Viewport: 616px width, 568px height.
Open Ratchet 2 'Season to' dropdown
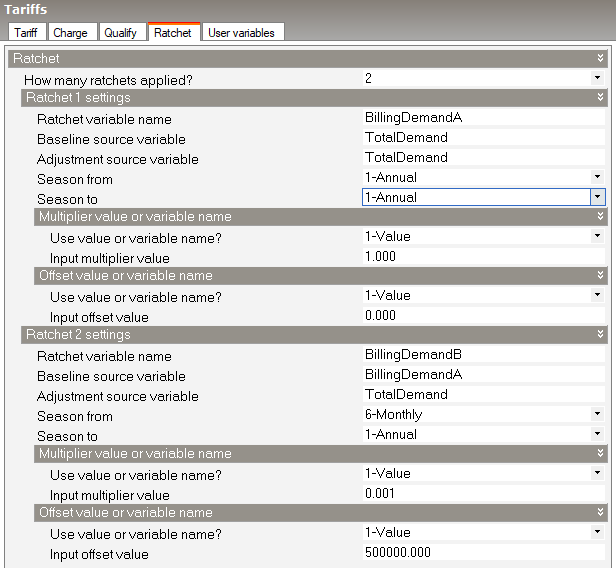pos(597,434)
